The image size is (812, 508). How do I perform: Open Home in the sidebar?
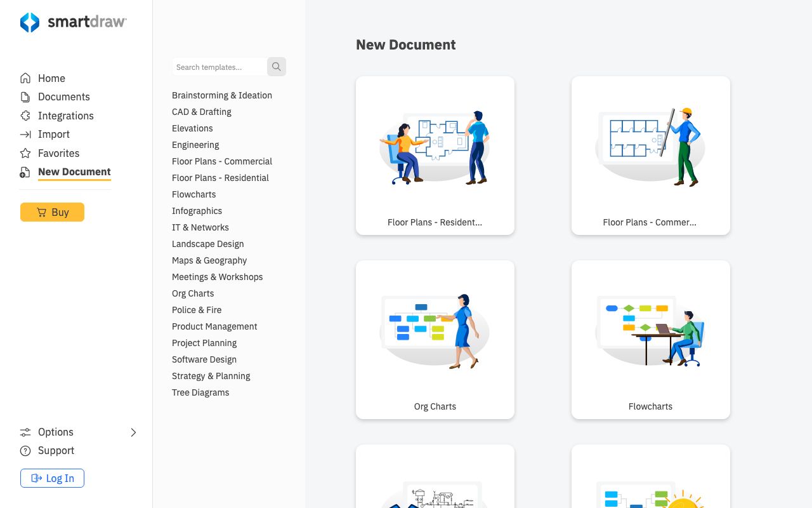(x=51, y=78)
